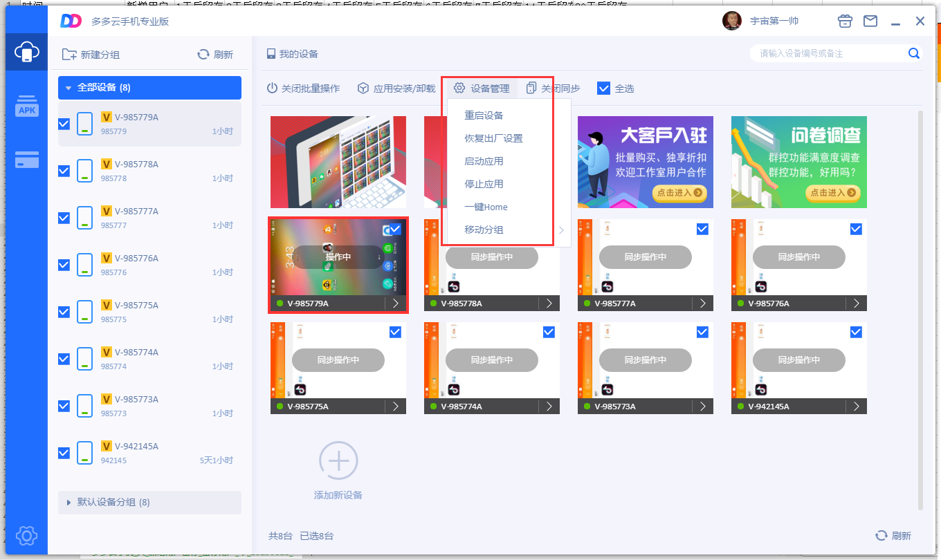Open the cloud phone sidebar icon

click(x=26, y=52)
